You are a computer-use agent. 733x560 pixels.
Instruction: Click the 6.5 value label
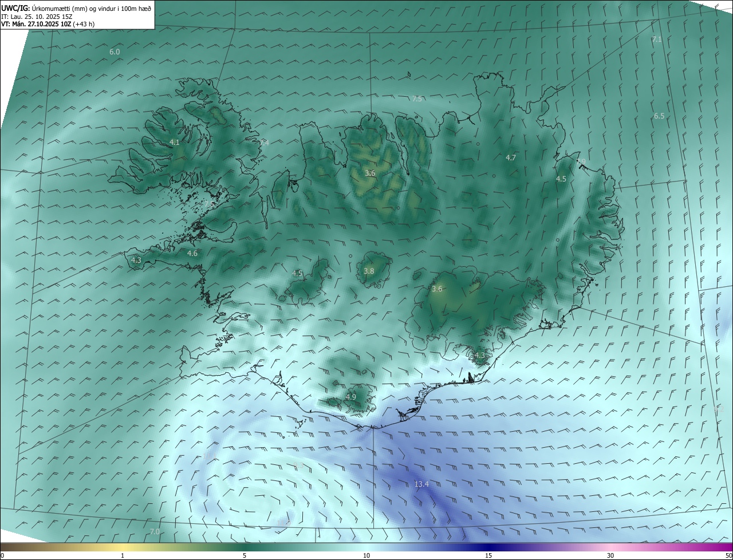659,116
